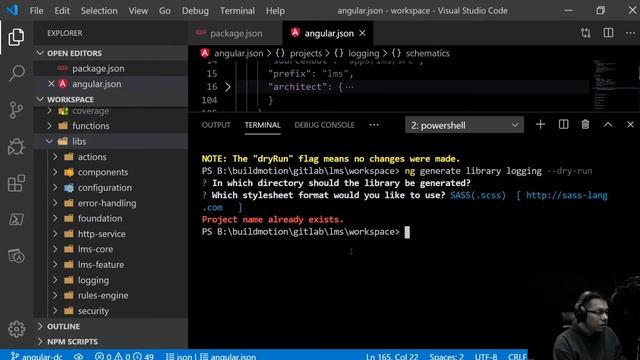Expand the foundation folder
This screenshot has height=360, width=640.
coord(55,218)
